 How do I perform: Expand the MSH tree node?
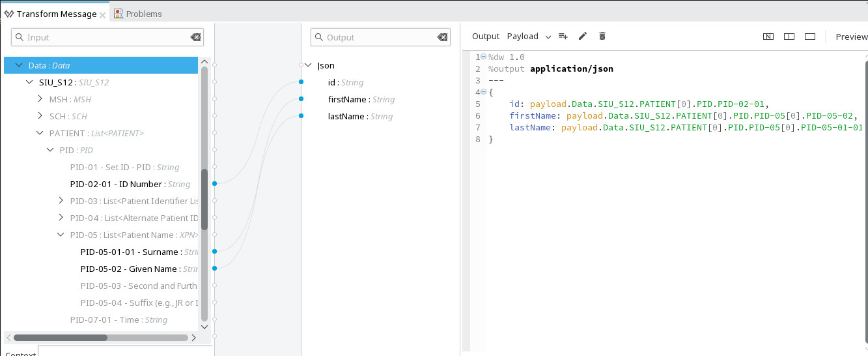(x=40, y=99)
